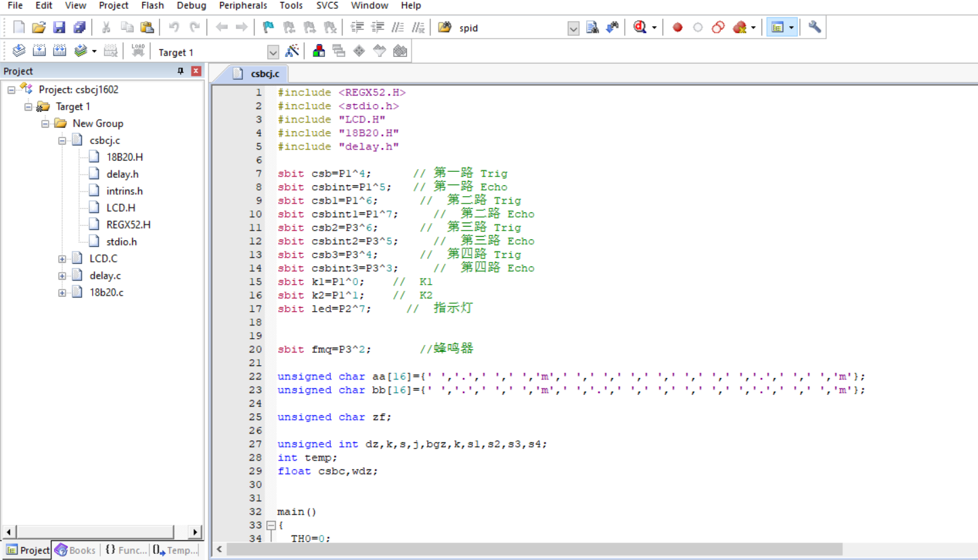The image size is (978, 560).
Task: Open the Batch Build dropdown arrow
Action: 94,51
